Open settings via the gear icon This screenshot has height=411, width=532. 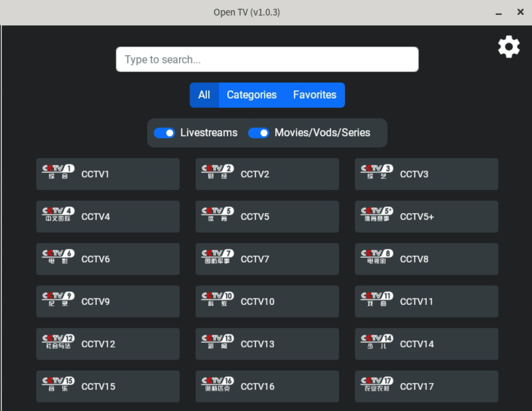point(509,46)
